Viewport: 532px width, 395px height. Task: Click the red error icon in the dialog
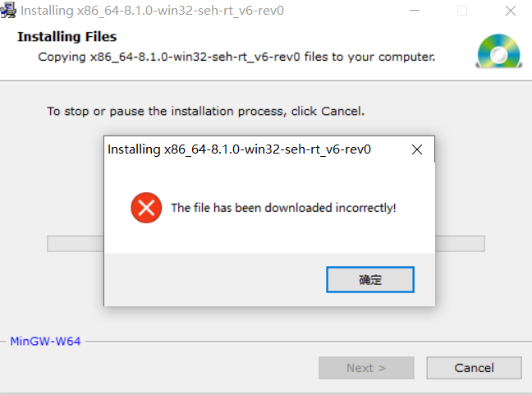pos(146,208)
